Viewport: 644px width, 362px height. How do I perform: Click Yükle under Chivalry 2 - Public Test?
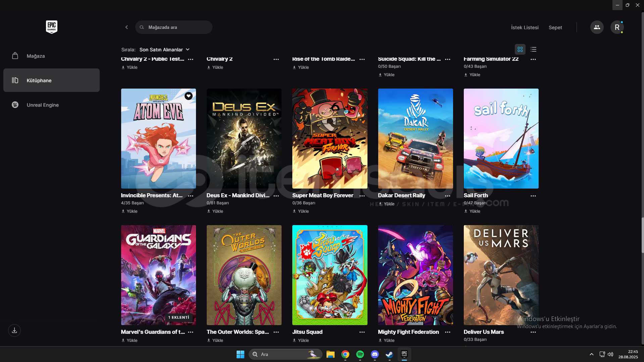click(x=130, y=67)
